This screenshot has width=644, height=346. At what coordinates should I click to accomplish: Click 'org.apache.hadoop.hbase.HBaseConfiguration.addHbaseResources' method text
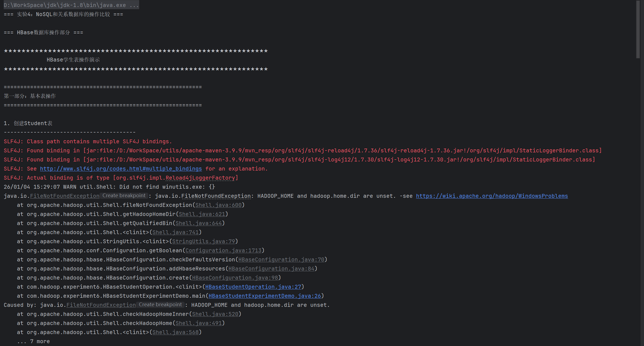click(126, 268)
